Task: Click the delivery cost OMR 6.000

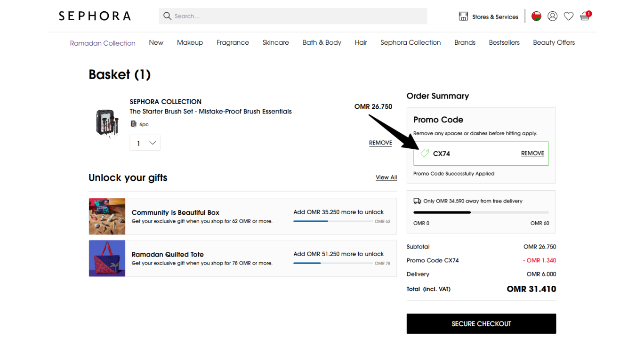Action: (x=541, y=274)
